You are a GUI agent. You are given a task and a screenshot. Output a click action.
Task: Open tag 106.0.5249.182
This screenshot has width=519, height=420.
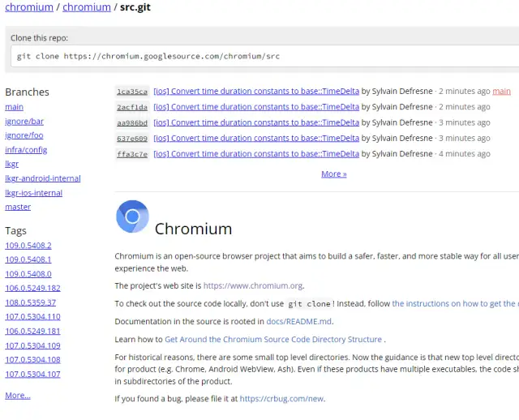click(x=32, y=288)
